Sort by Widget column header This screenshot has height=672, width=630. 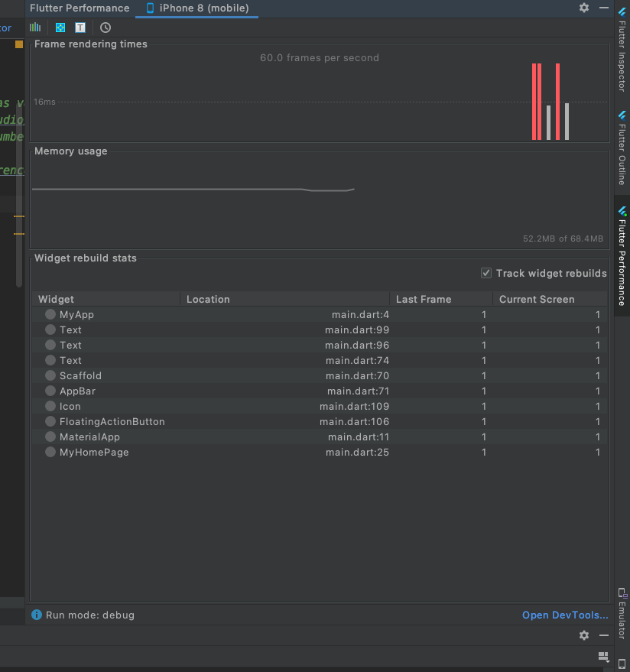(57, 299)
